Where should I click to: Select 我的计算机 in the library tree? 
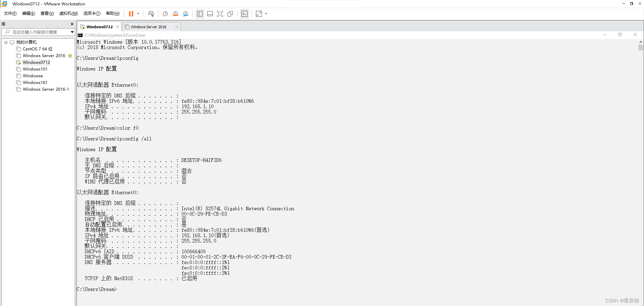pyautogui.click(x=26, y=42)
